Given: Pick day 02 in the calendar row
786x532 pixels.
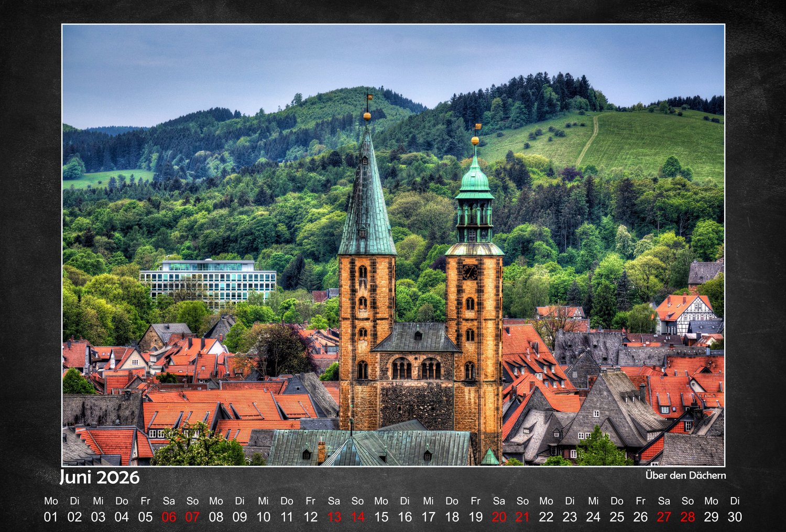Looking at the screenshot, I should pos(74,517).
